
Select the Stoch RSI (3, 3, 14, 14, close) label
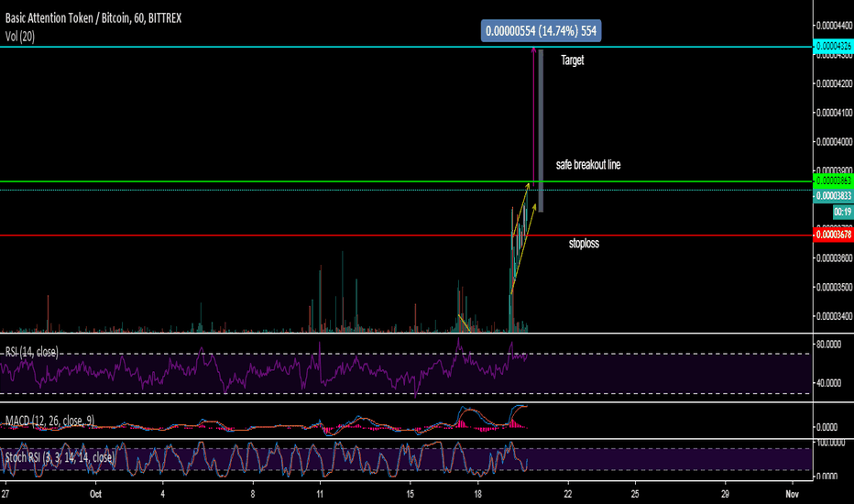(60, 457)
